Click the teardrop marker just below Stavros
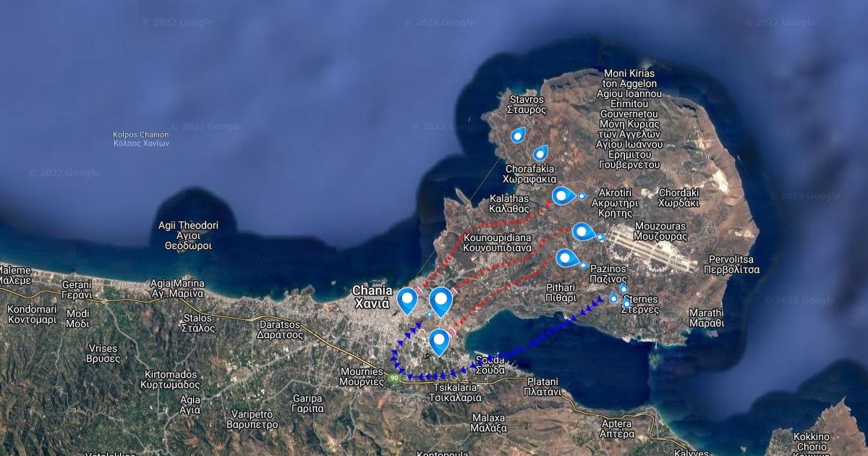Screen dimensions: 868x456 (518, 135)
